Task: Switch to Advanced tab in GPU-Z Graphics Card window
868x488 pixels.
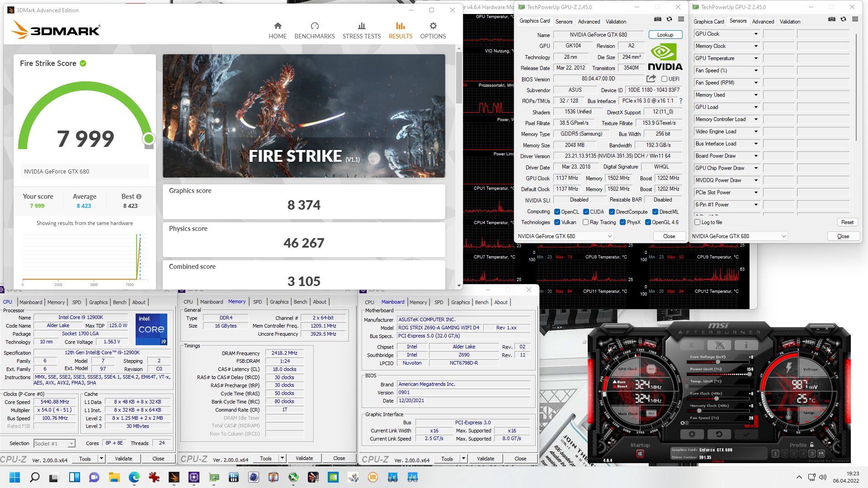Action: pyautogui.click(x=589, y=21)
